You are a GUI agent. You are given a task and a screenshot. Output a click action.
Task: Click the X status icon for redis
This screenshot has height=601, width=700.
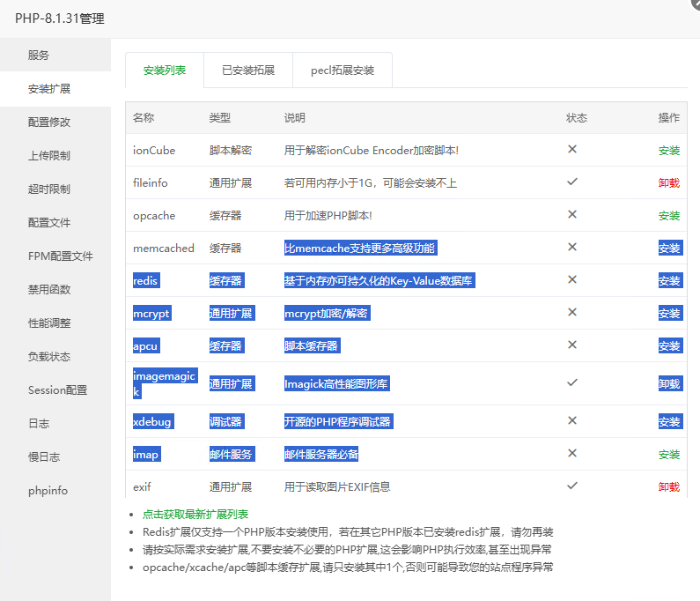(x=571, y=279)
